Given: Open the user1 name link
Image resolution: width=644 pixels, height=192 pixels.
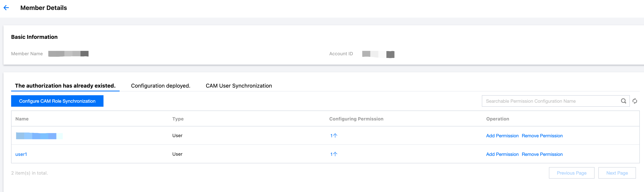Looking at the screenshot, I should [x=21, y=154].
